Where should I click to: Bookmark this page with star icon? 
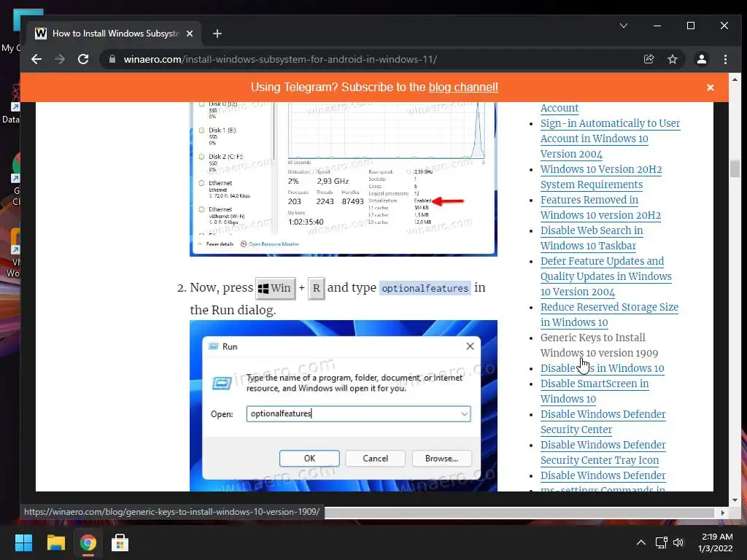click(672, 59)
